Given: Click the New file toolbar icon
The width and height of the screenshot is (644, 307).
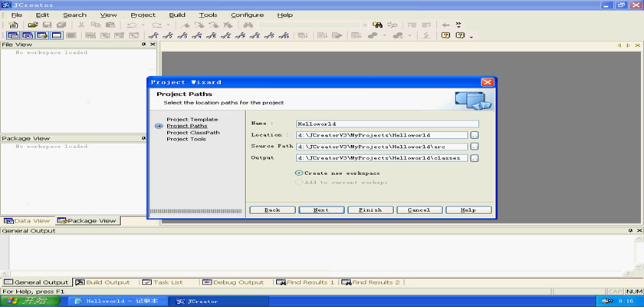Looking at the screenshot, I should click(13, 25).
